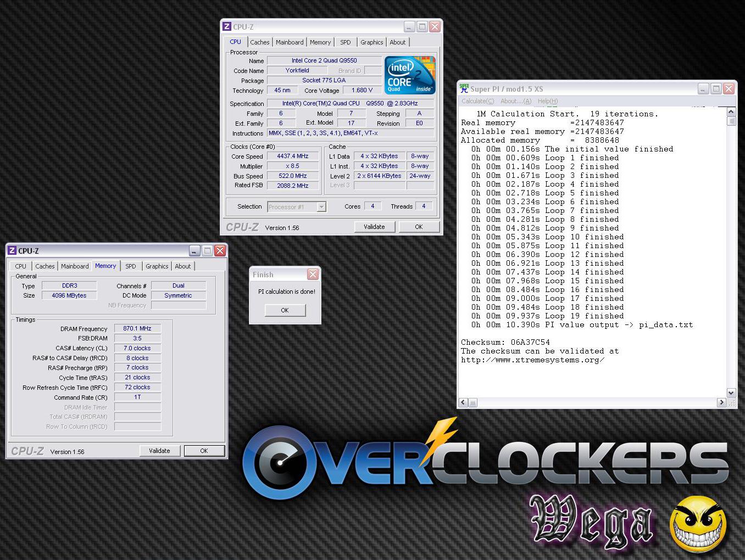Open Caches tab in the lower CPU-Z memory window

(x=45, y=266)
